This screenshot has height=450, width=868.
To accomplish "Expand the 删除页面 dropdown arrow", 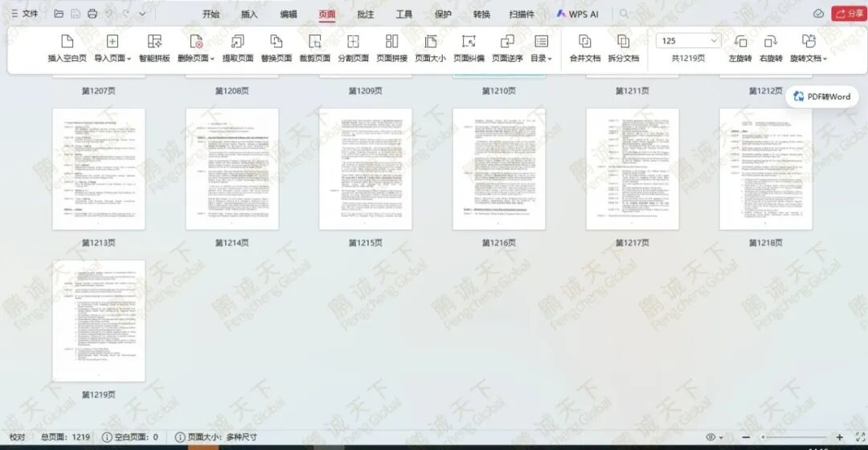I will (212, 59).
